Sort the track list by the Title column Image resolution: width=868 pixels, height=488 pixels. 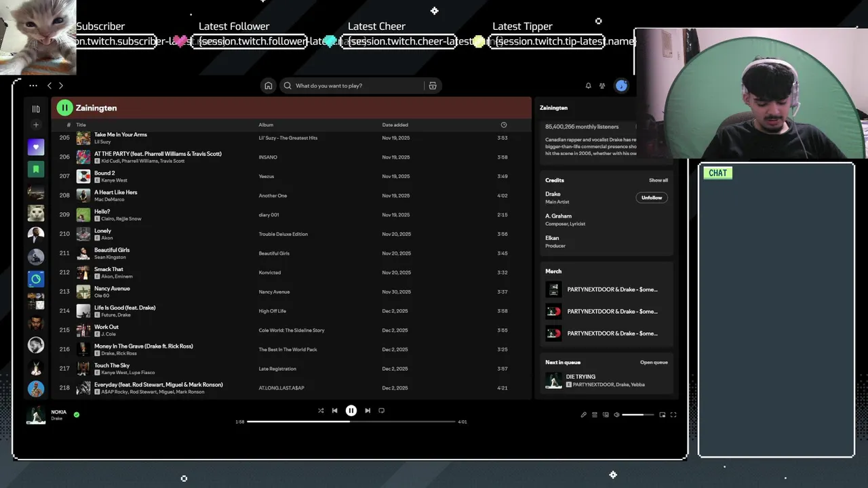pyautogui.click(x=81, y=125)
